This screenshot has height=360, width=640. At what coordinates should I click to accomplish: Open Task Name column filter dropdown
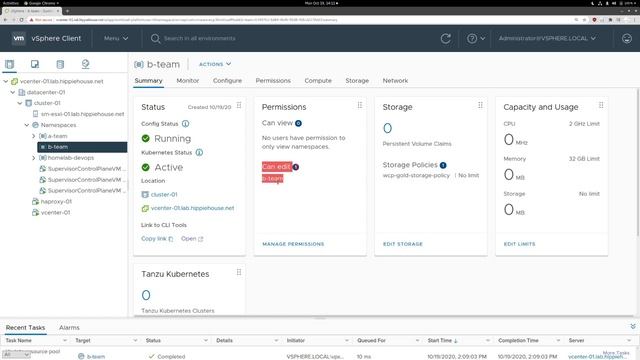tap(64, 340)
